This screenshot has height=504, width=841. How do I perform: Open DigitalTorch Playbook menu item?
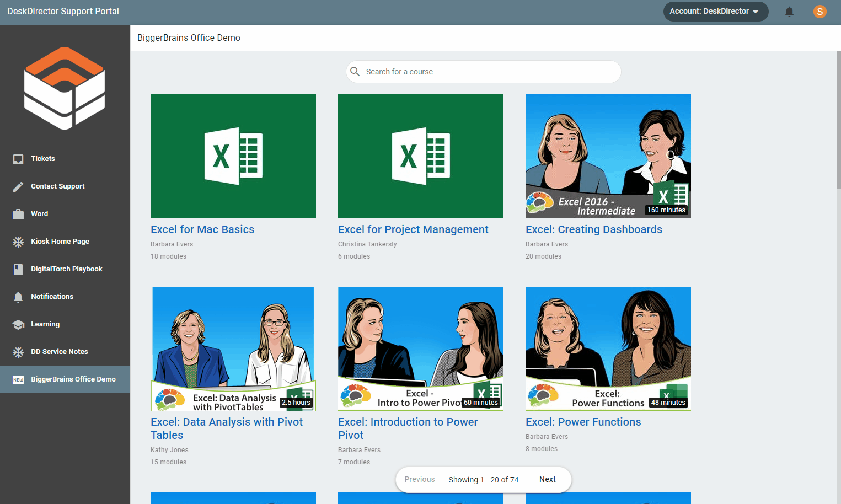coord(65,269)
